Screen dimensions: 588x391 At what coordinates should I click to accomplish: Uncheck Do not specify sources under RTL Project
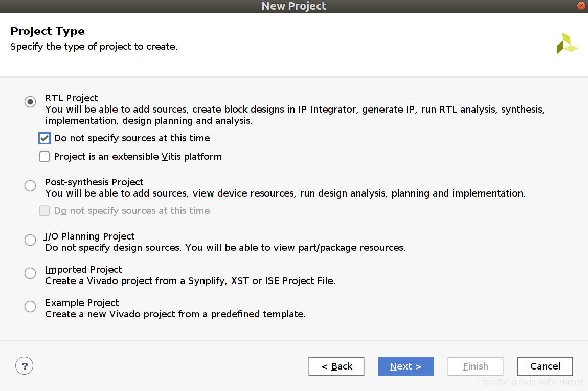[x=44, y=138]
